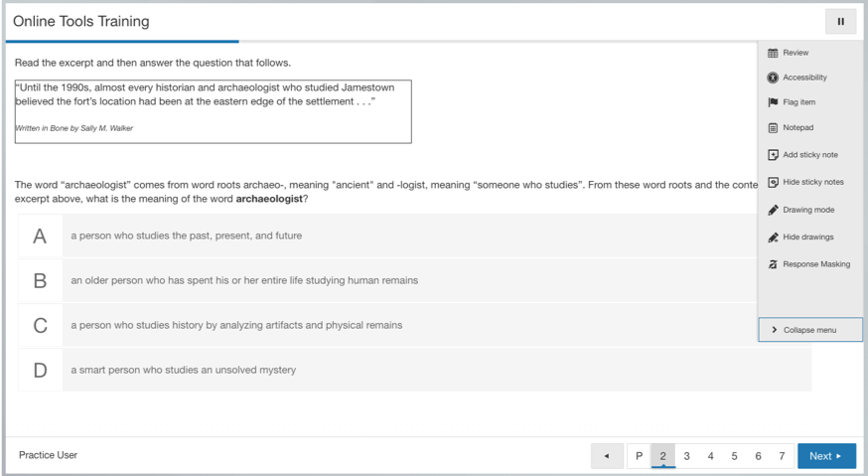Go to question page 3

pyautogui.click(x=686, y=456)
